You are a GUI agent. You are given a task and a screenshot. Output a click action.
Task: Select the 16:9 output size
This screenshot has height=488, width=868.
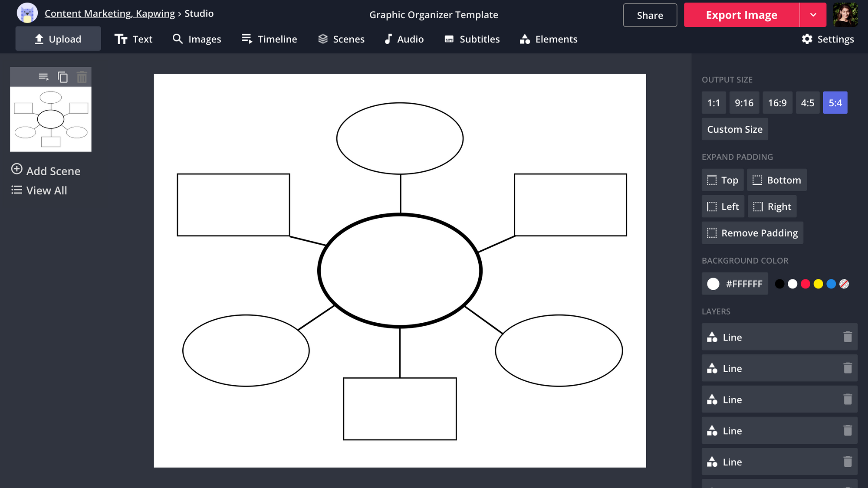pos(777,103)
